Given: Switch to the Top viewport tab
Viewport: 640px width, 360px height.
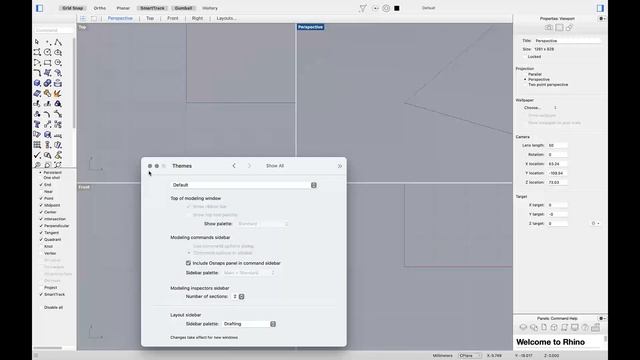Looking at the screenshot, I should 150,18.
